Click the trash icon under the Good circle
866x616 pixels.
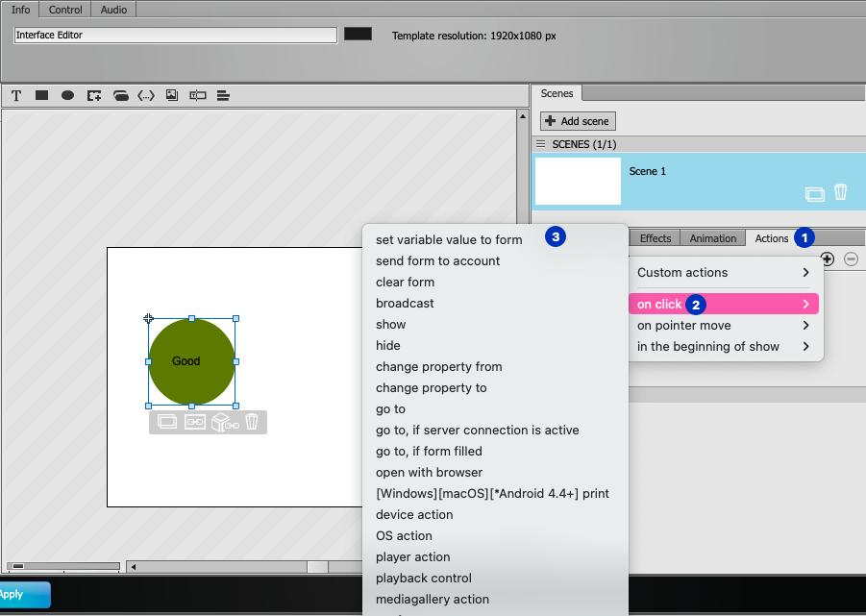[252, 422]
